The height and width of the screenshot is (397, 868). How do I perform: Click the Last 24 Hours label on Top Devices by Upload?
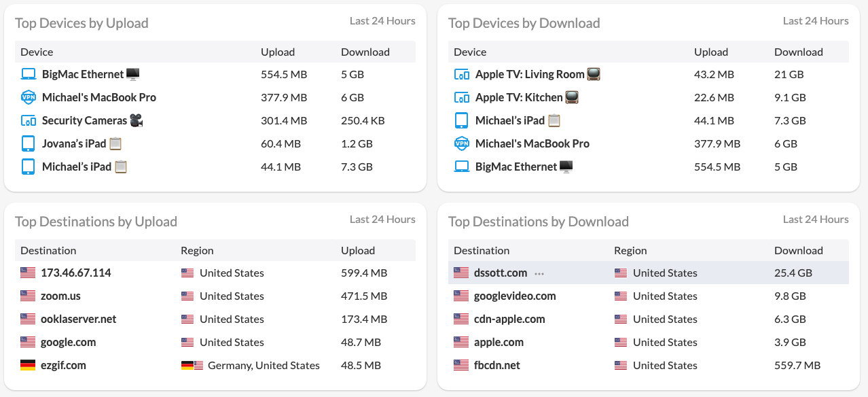382,20
